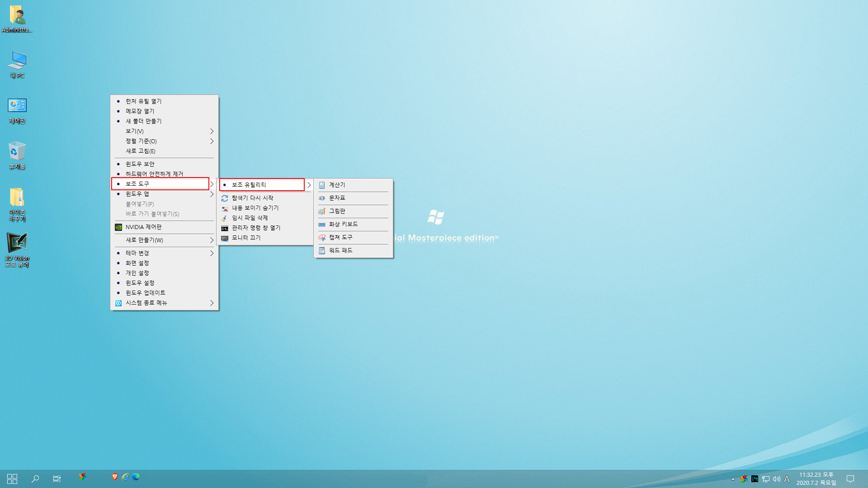The width and height of the screenshot is (868, 488).
Task: Select 모니터 끄기 option
Action: (x=265, y=238)
